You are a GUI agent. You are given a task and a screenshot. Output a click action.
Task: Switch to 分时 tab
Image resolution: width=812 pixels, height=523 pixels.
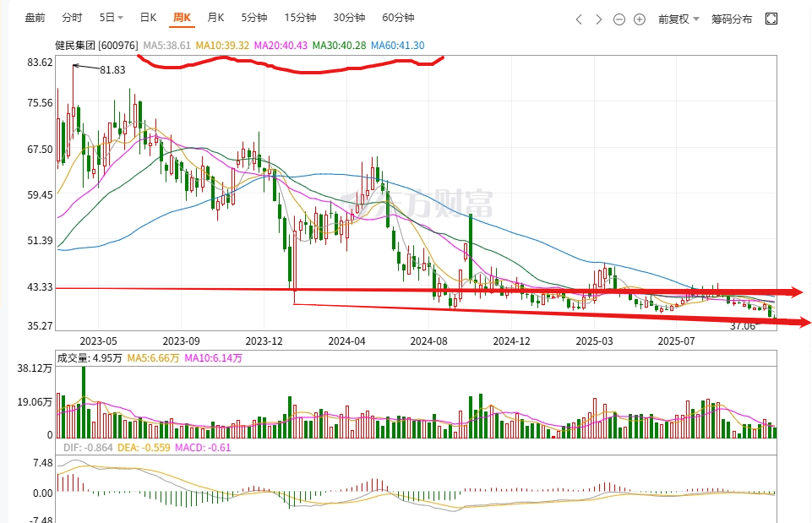point(72,18)
